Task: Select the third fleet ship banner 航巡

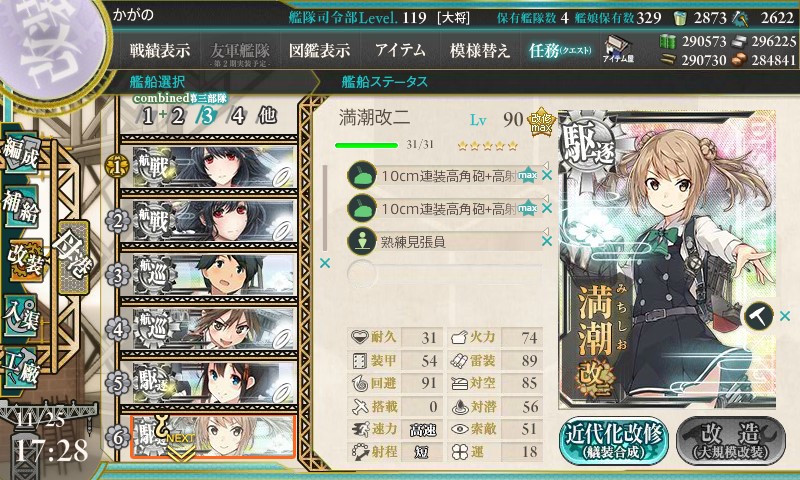Action: [208, 275]
